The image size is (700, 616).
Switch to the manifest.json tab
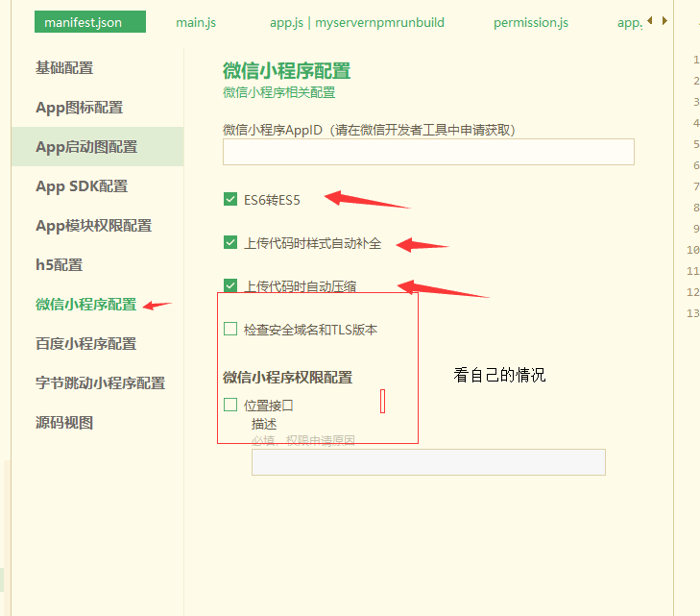(90, 22)
